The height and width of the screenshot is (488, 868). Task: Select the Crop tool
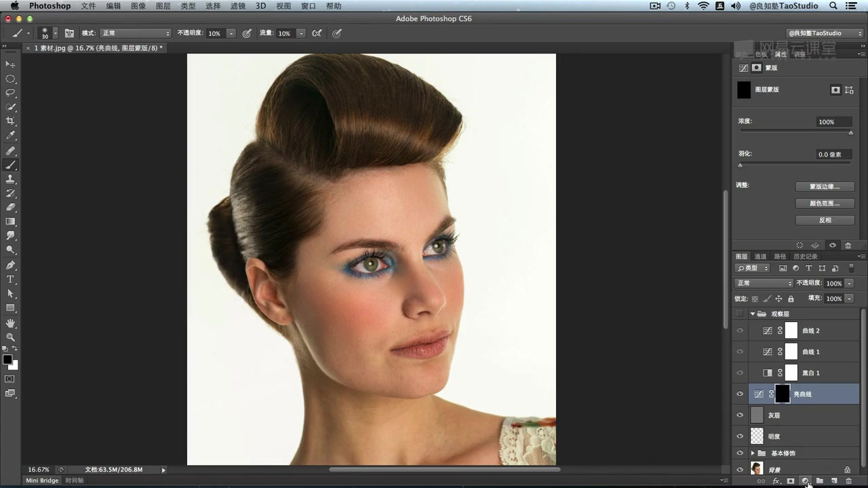[10, 121]
